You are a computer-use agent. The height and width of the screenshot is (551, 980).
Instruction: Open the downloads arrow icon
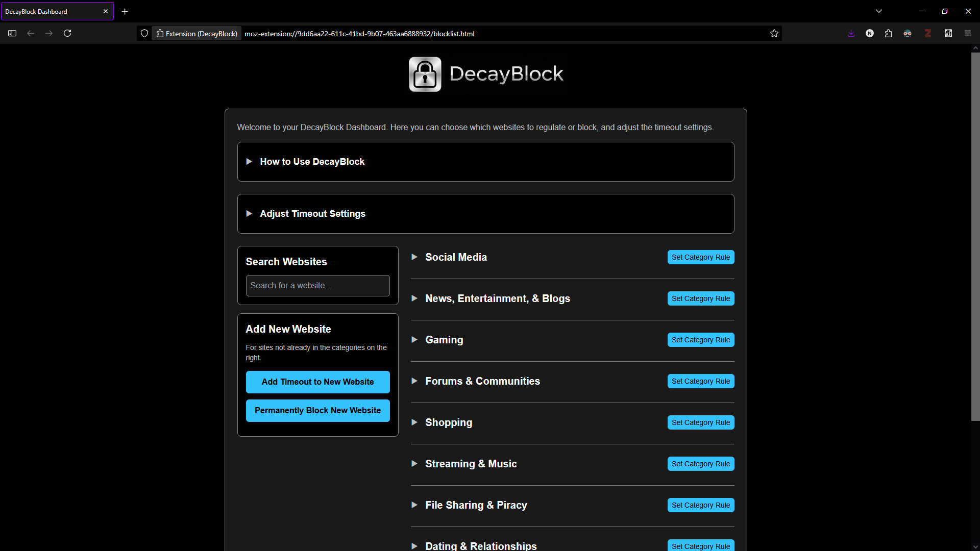pos(851,33)
